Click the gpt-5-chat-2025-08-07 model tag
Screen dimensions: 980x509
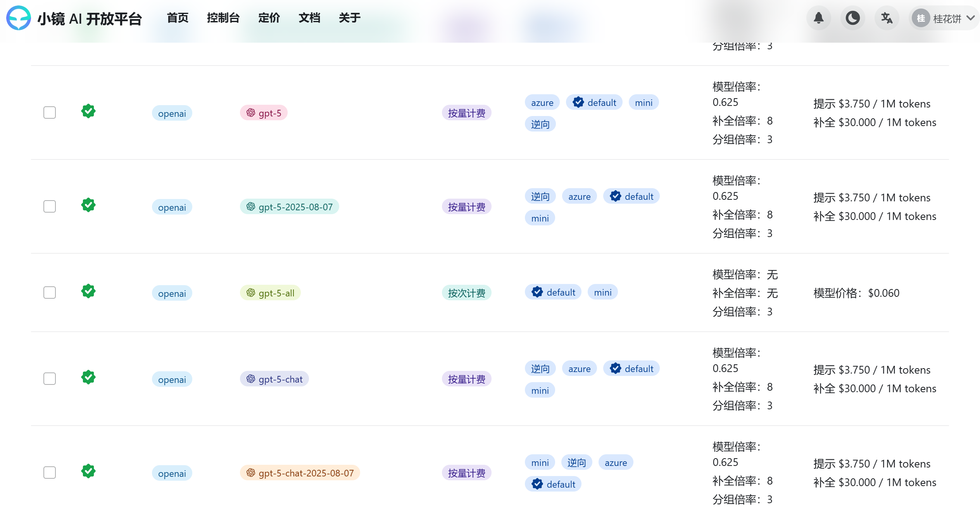pos(300,473)
